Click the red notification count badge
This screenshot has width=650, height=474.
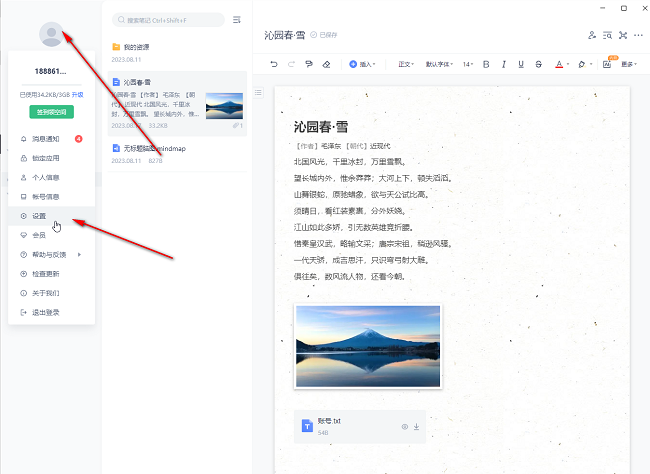click(78, 139)
